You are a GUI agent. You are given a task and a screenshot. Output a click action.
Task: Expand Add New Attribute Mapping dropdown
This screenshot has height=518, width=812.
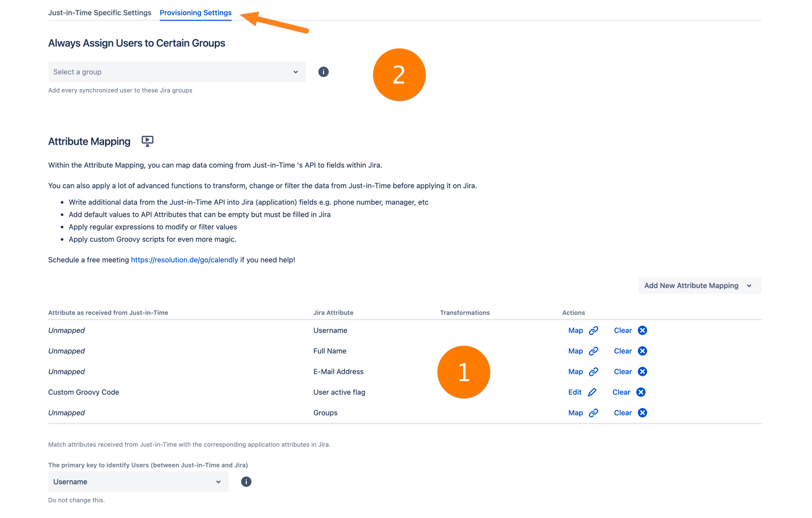point(699,286)
